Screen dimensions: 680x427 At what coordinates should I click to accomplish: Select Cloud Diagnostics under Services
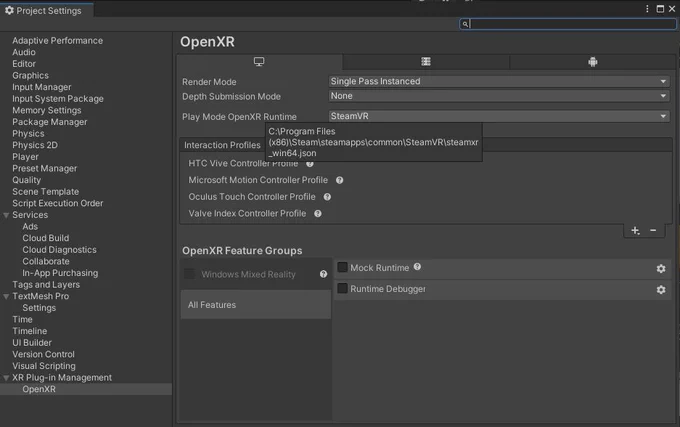(x=59, y=250)
